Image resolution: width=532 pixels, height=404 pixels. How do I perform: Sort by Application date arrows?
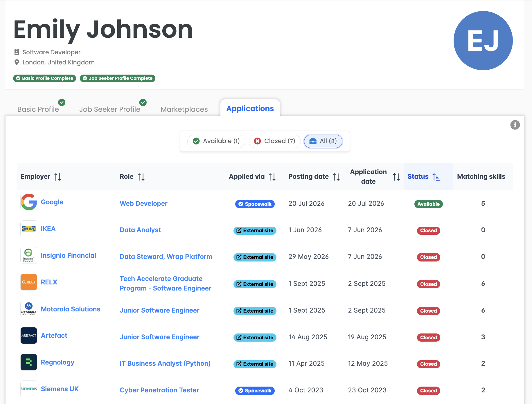tap(396, 177)
